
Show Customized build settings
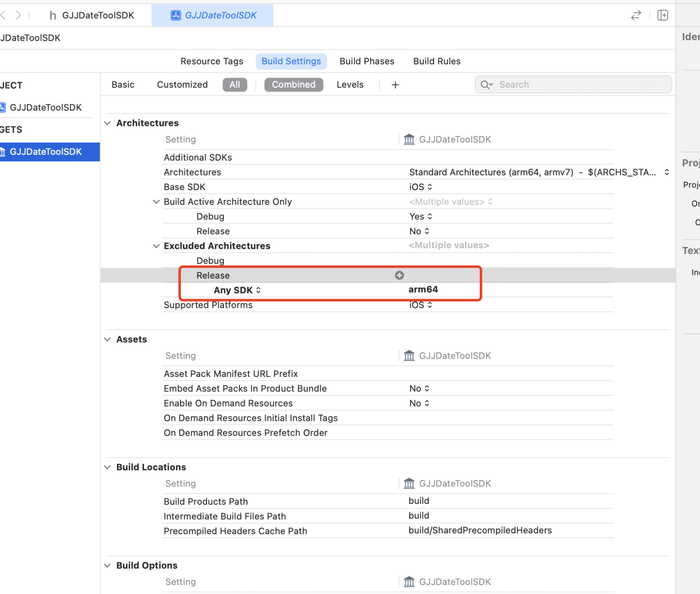[x=182, y=85]
